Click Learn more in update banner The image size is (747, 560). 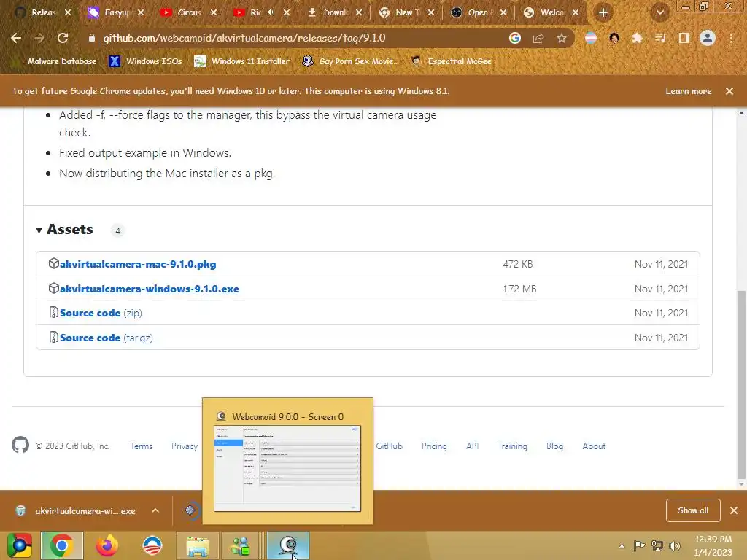689,91
